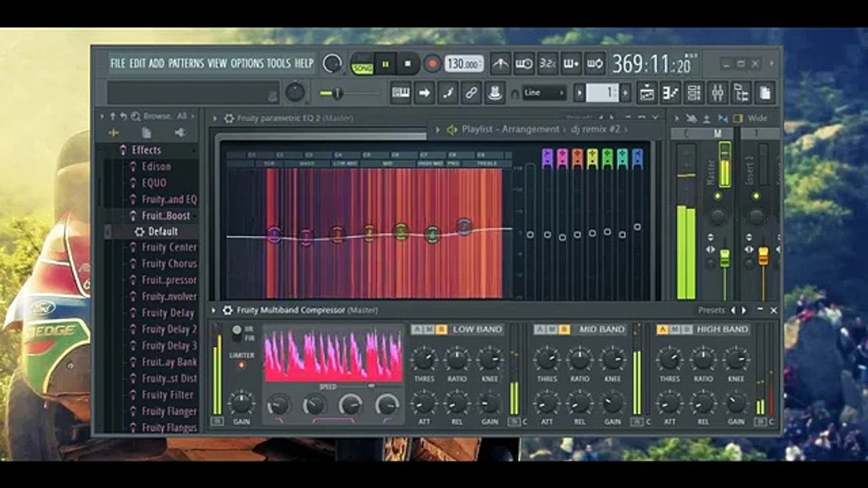Click the mixer download arrow icon

(x=707, y=118)
